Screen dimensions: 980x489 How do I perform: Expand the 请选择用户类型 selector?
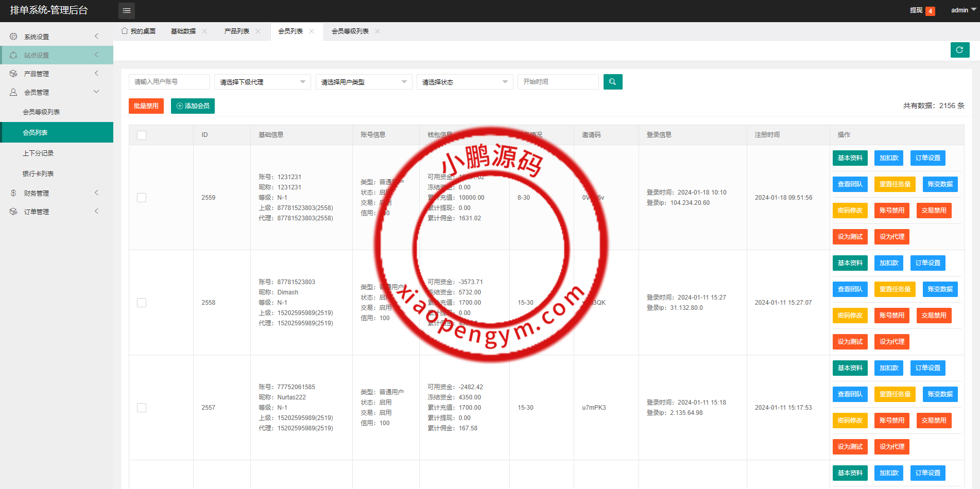pos(363,81)
